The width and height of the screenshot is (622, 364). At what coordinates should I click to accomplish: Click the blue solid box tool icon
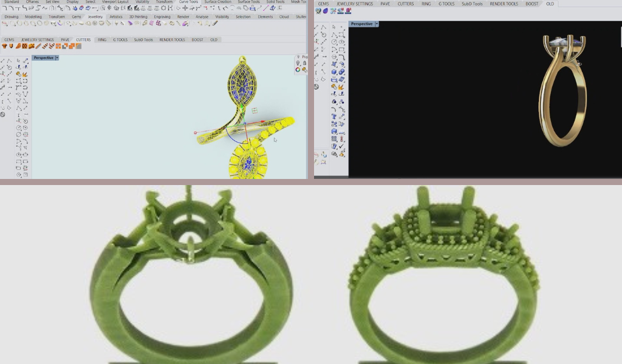pyautogui.click(x=335, y=72)
